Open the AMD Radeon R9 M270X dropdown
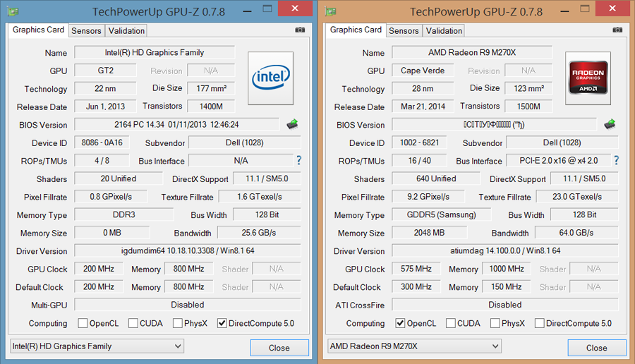Viewport: 635px width, 364px height. coord(414,346)
